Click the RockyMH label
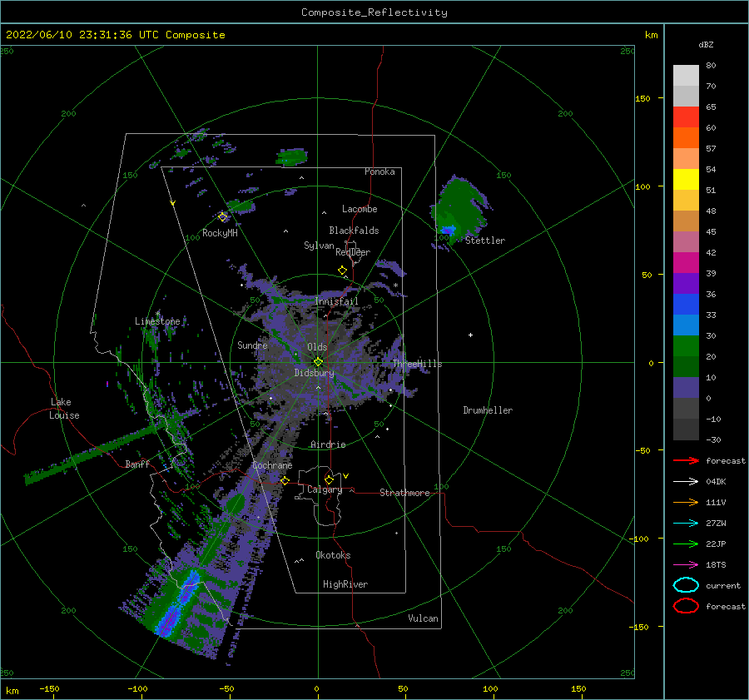Viewport: 749px width, 700px height. click(220, 233)
